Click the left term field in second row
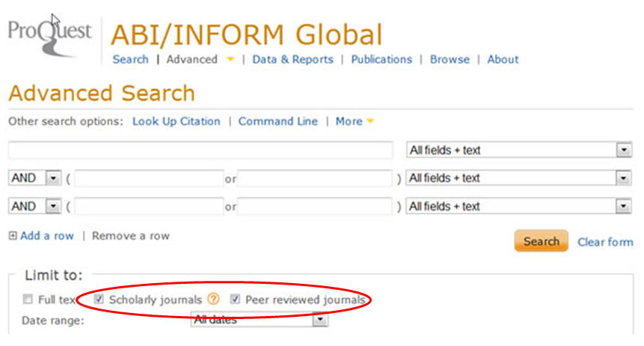The height and width of the screenshot is (346, 644). 149,178
